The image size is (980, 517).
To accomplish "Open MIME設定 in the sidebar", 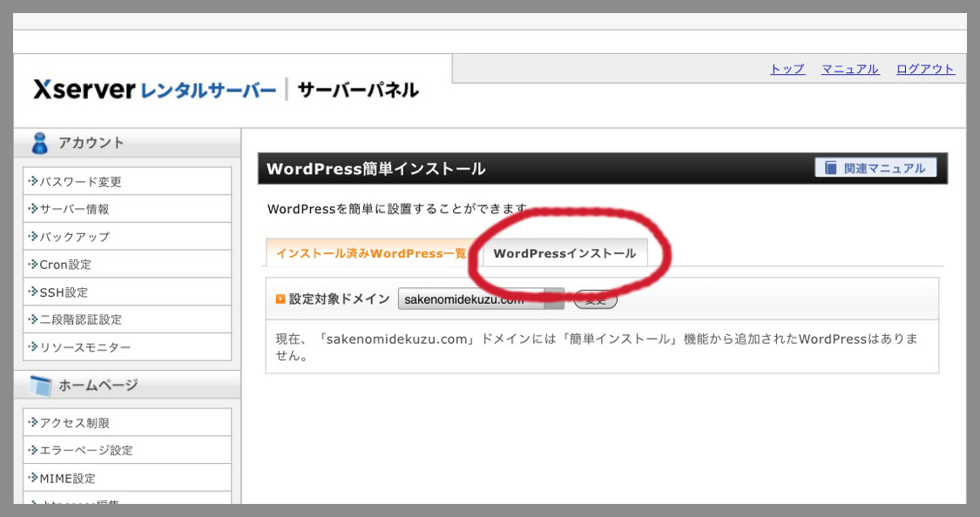I will (127, 479).
